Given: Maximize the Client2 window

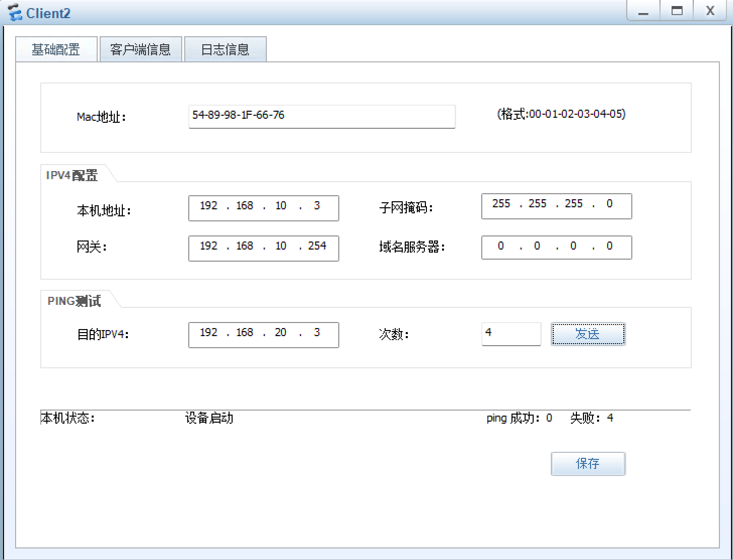Looking at the screenshot, I should 677,12.
